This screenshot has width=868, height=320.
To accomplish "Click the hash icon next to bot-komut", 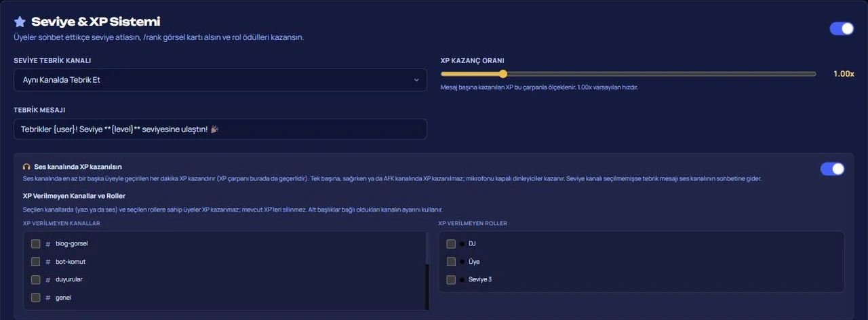I will click(48, 262).
